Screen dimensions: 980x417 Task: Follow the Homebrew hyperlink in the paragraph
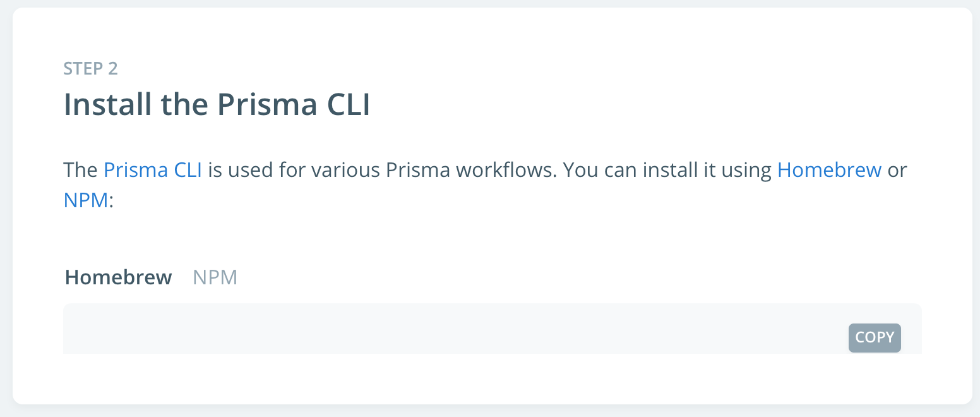tap(828, 169)
